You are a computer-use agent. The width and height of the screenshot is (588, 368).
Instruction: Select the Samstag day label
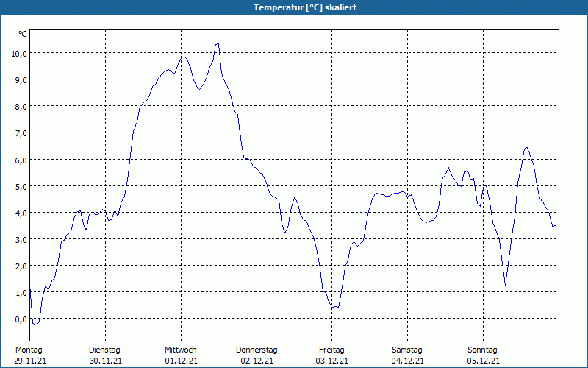tap(407, 350)
